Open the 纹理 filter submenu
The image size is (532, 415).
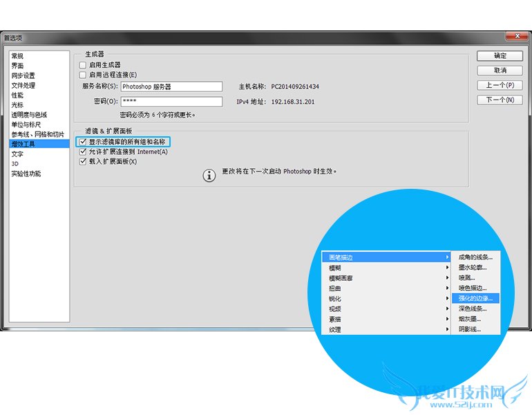(386, 329)
